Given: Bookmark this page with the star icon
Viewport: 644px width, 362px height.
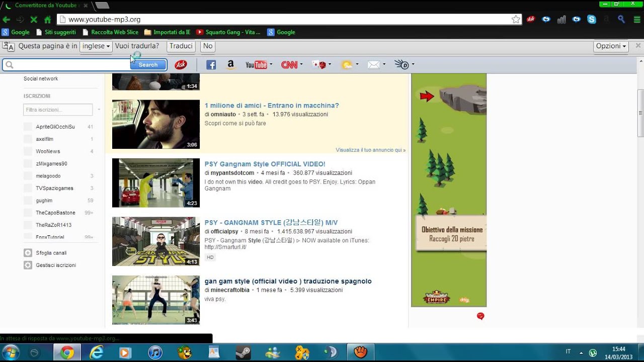Looking at the screenshot, I should (516, 20).
